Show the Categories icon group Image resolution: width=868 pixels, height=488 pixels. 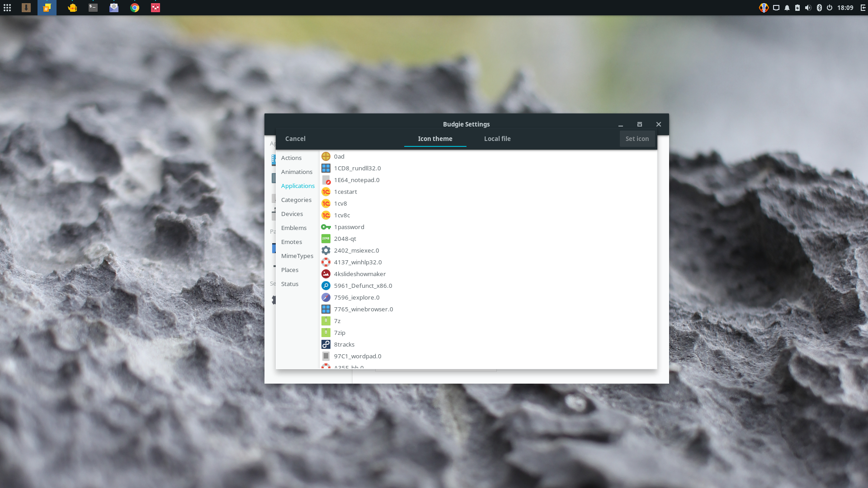pos(297,200)
